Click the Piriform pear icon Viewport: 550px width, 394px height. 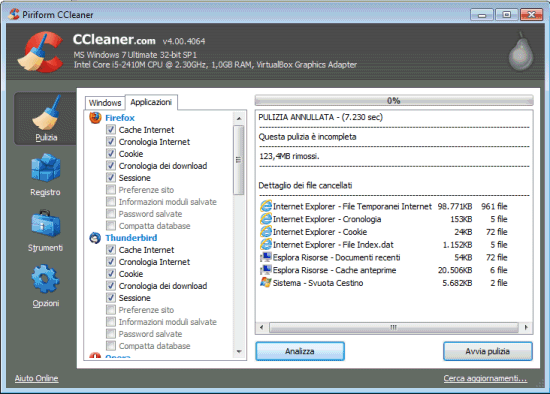pos(521,52)
